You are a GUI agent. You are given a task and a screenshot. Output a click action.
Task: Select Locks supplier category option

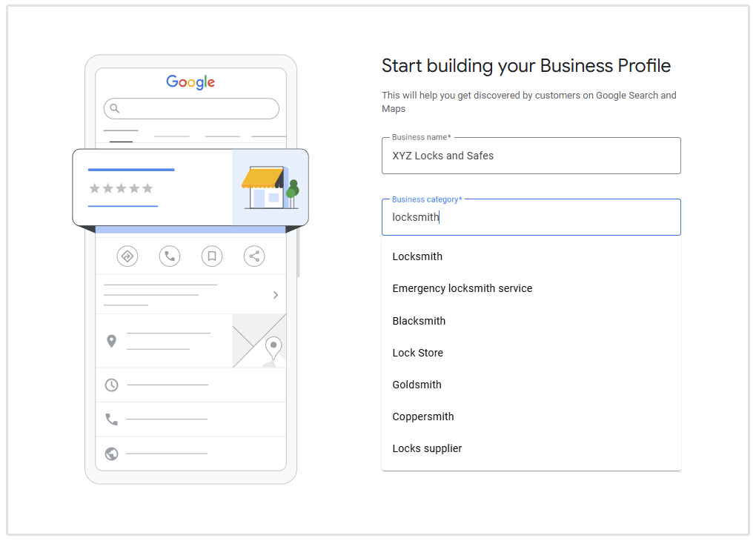(x=427, y=448)
